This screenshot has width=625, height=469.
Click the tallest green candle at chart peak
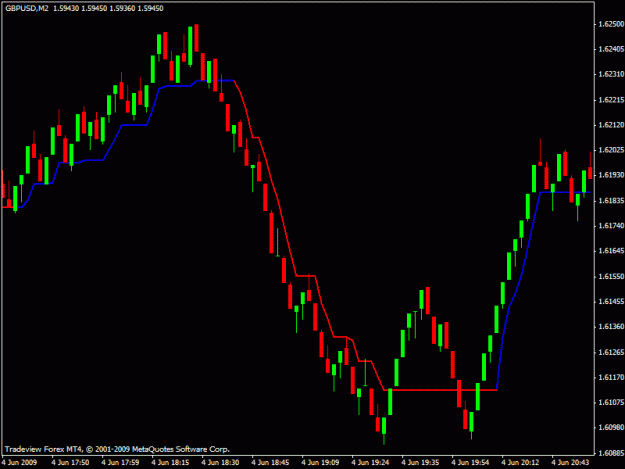190,46
